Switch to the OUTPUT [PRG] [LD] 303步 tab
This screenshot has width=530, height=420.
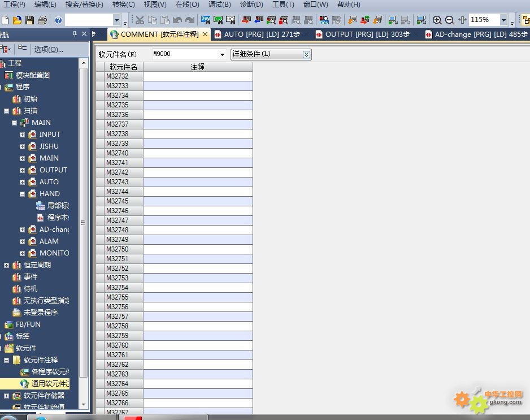click(x=363, y=34)
